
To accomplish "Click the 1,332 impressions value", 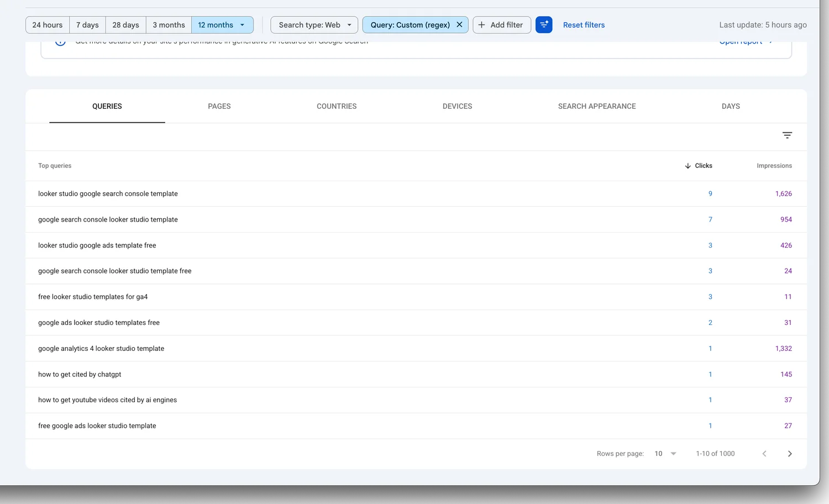I will click(x=784, y=349).
